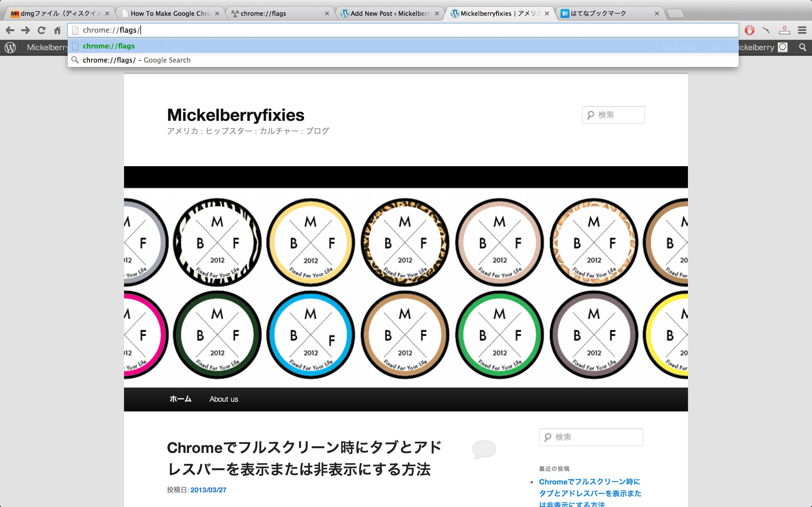Click the Mickelberryfixies site title

tap(235, 115)
